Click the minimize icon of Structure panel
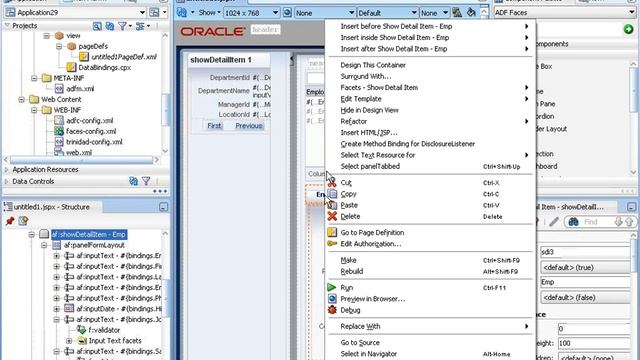This screenshot has height=360, width=640. pyautogui.click(x=163, y=207)
